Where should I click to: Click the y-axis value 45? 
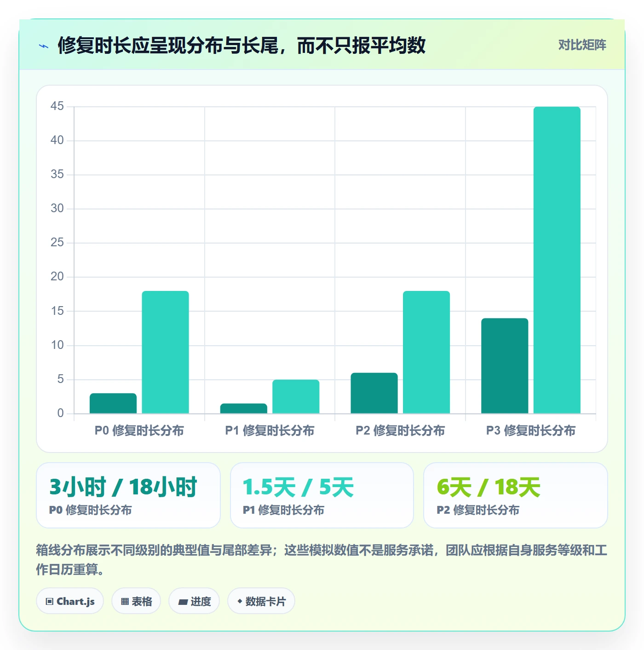57,106
